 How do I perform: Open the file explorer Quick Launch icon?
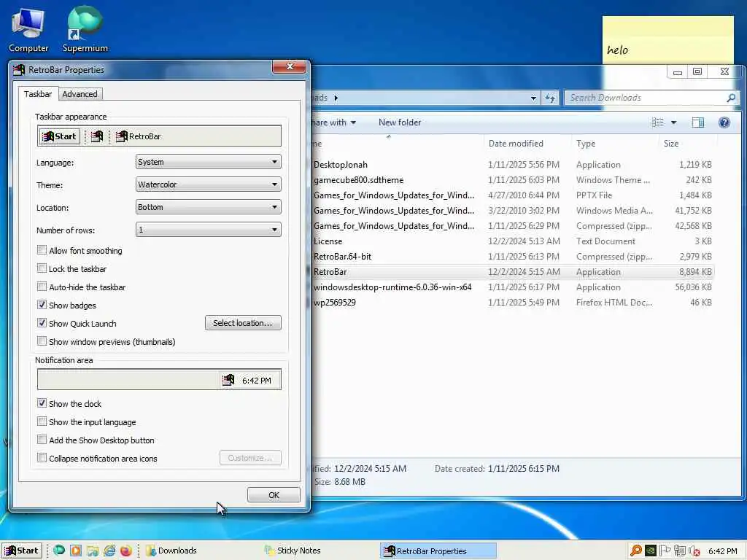93,551
